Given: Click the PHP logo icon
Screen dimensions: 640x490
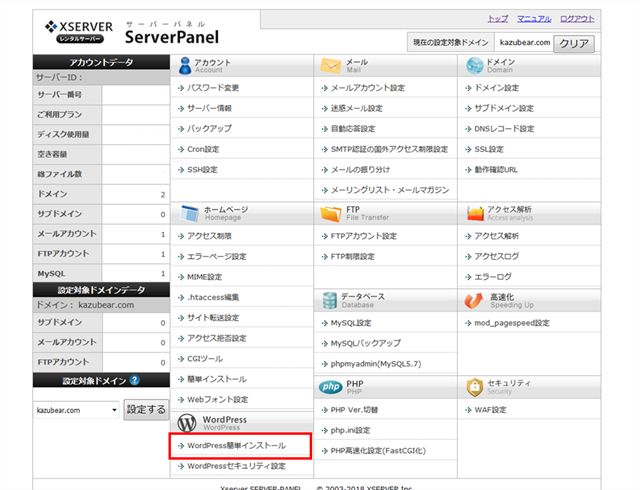Looking at the screenshot, I should tap(331, 387).
